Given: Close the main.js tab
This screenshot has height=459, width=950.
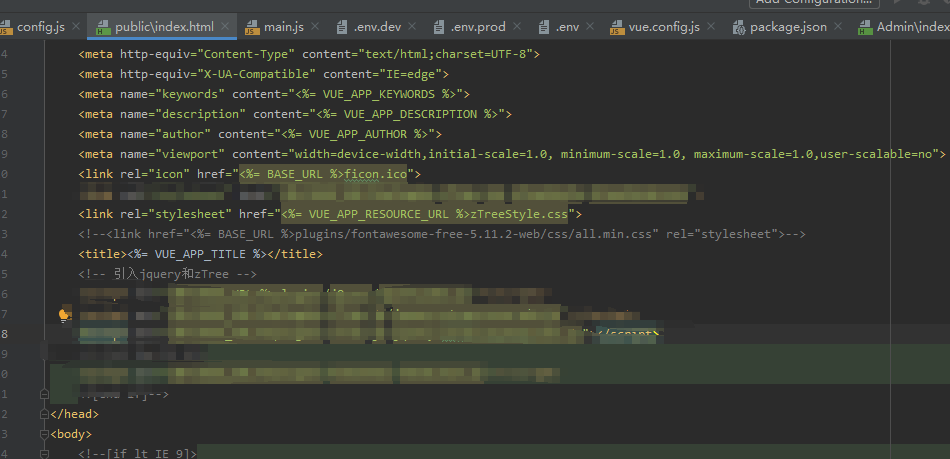Looking at the screenshot, I should tap(315, 27).
